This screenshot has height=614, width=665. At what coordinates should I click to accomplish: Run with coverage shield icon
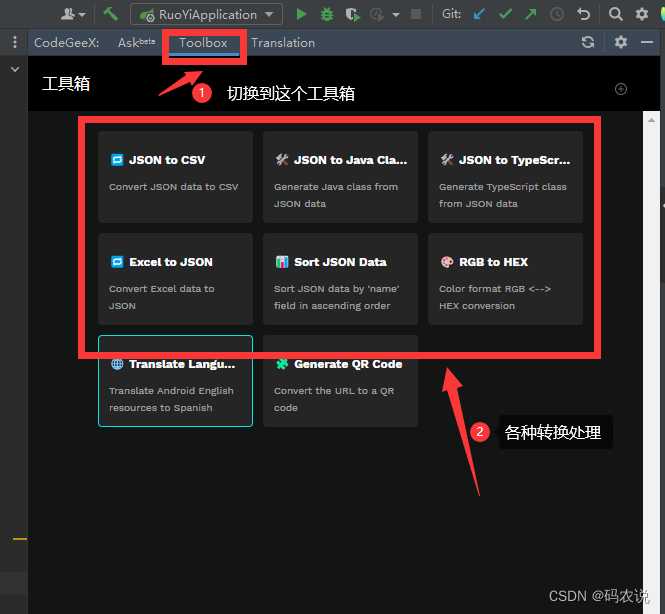(x=352, y=14)
